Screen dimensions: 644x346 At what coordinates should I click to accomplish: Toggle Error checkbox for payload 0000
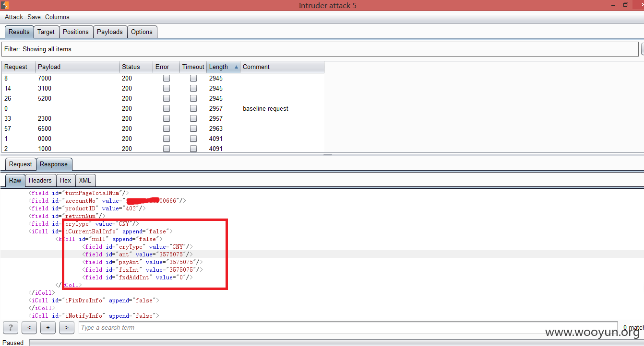click(167, 138)
